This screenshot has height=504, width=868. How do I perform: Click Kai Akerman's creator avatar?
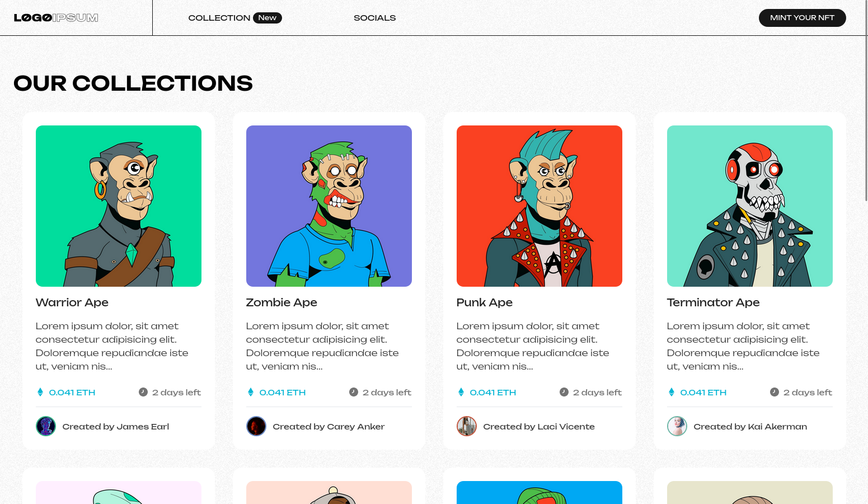coord(677,426)
